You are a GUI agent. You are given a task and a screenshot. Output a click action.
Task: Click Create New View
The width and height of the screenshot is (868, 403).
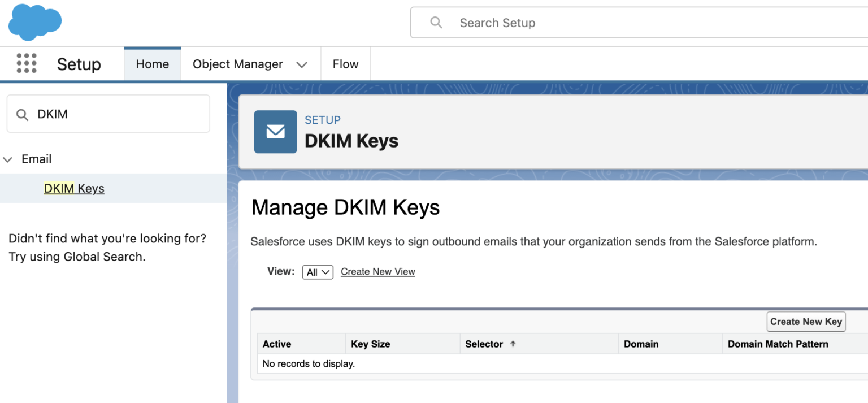click(x=377, y=271)
